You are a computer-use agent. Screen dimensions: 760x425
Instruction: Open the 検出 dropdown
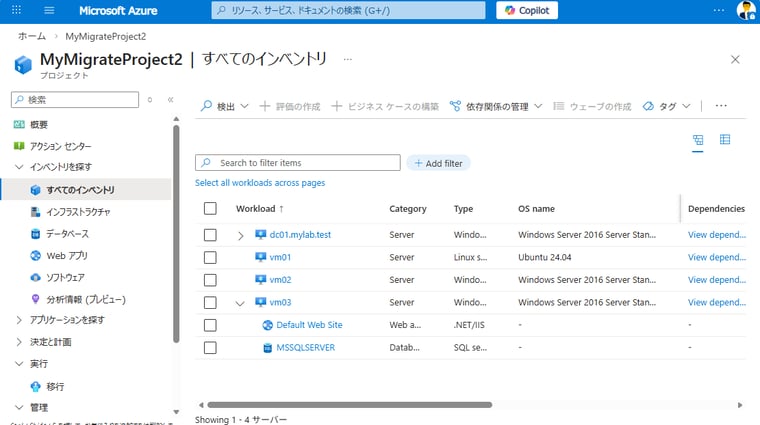(225, 106)
